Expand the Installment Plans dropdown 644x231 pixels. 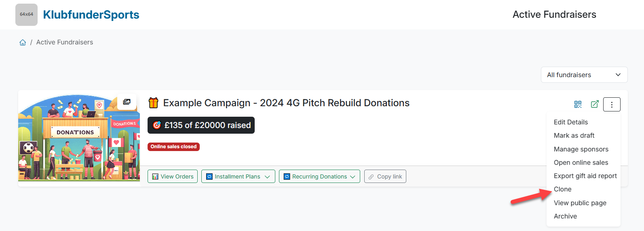point(238,176)
